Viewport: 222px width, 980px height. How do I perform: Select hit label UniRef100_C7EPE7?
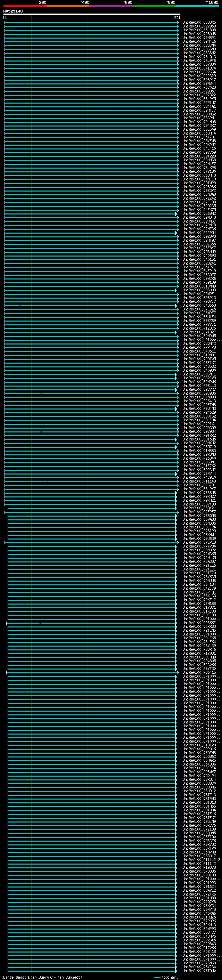[199, 512]
